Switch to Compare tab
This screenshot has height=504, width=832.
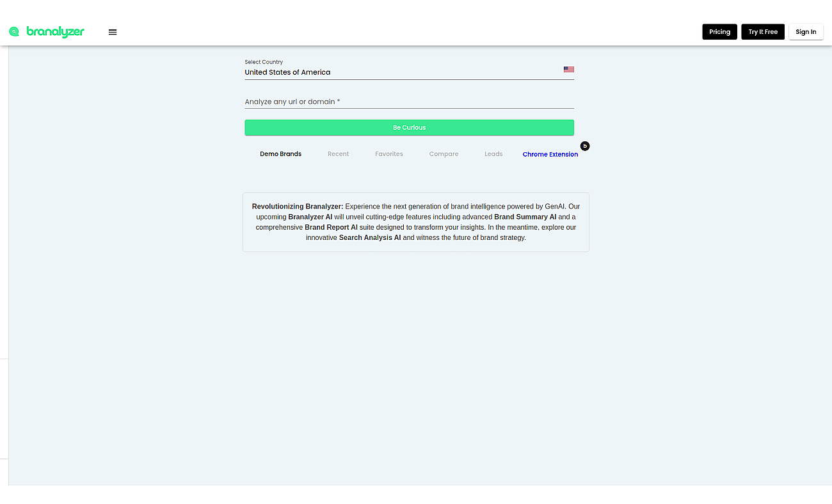coord(444,154)
